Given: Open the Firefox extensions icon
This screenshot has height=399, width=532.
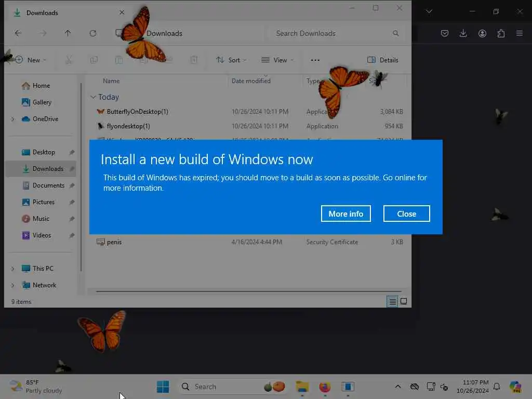Looking at the screenshot, I should click(x=501, y=33).
